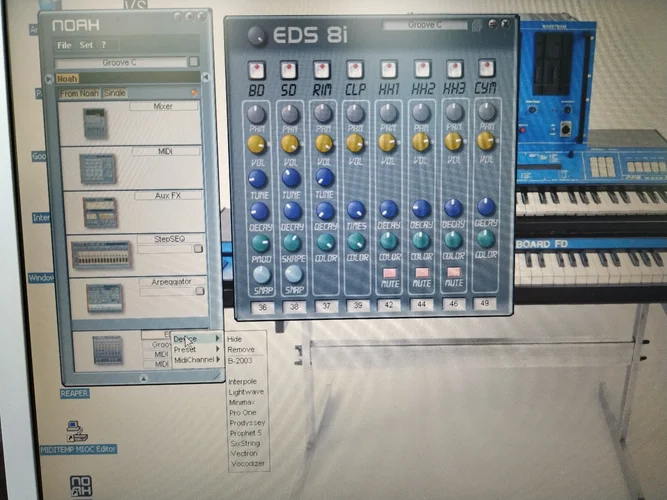Image resolution: width=667 pixels, height=500 pixels.
Task: Trigger the HH3 drum pad button
Action: [454, 69]
